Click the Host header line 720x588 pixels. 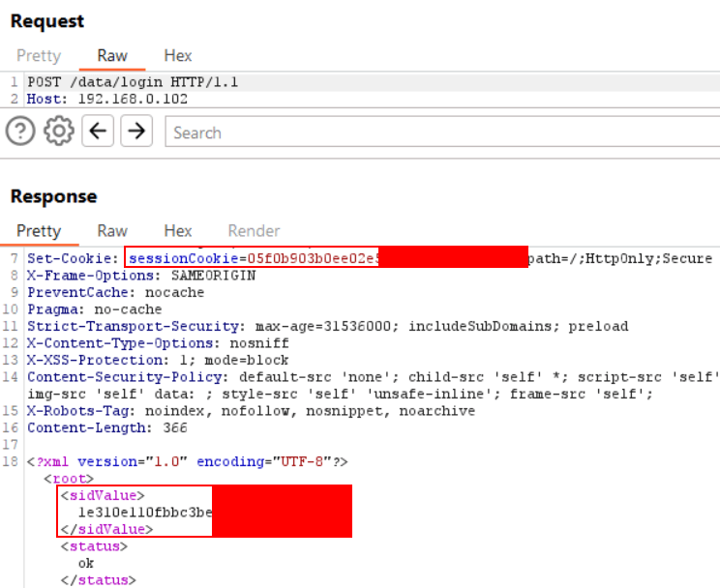[x=107, y=99]
